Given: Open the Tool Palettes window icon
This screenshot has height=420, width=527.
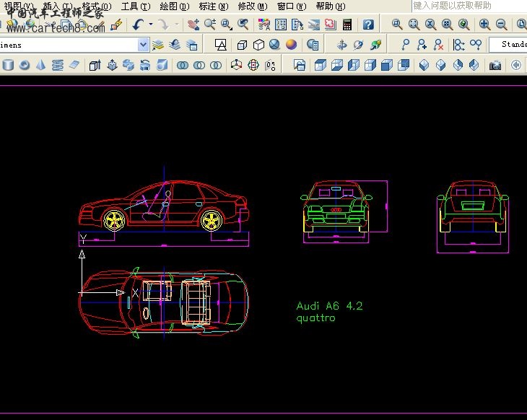Looking at the screenshot, I should pyautogui.click(x=297, y=25).
